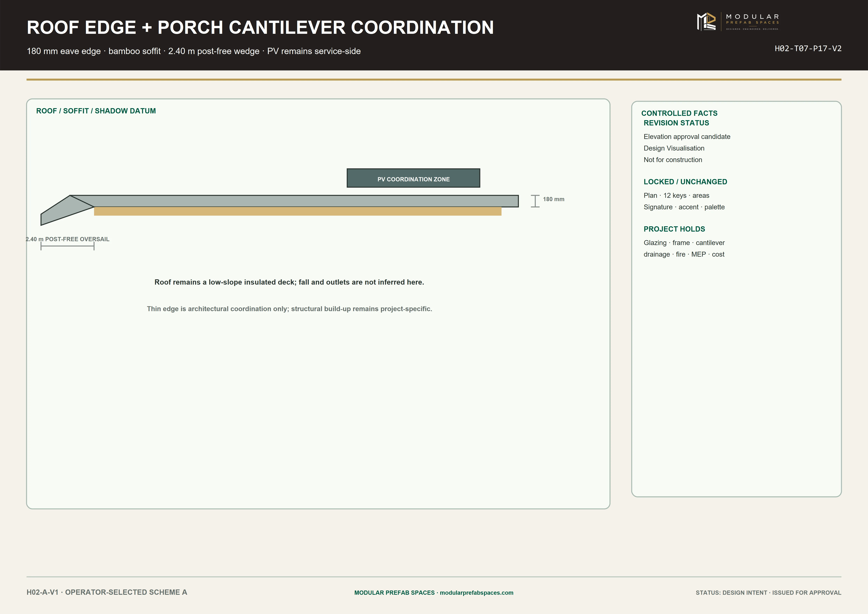The width and height of the screenshot is (868, 614).
Task: Open the modularprefabspaces.com footer link
Action: coord(476,592)
